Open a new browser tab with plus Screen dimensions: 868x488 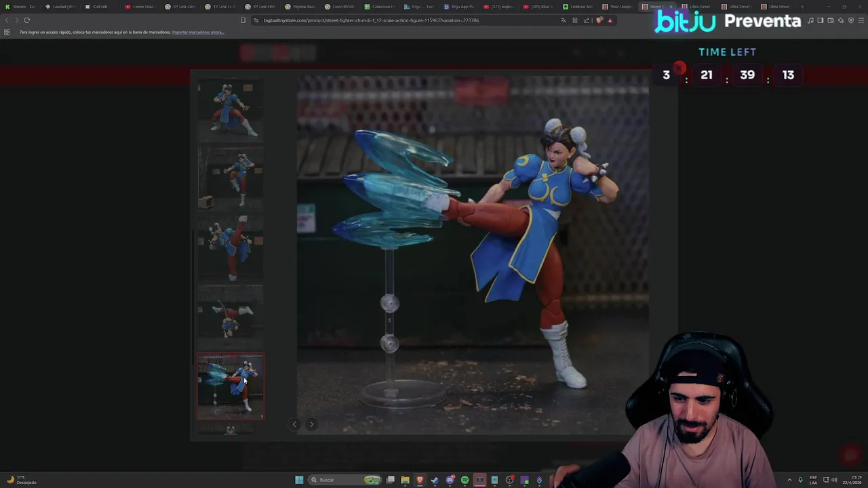pyautogui.click(x=802, y=7)
